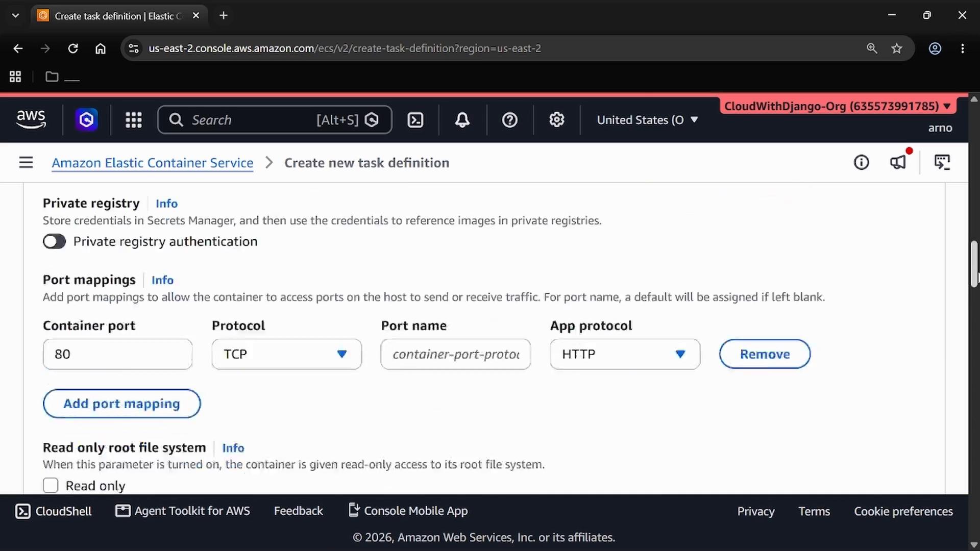Screen dimensions: 980x551
Task: Open the United States region selector
Action: (648, 120)
